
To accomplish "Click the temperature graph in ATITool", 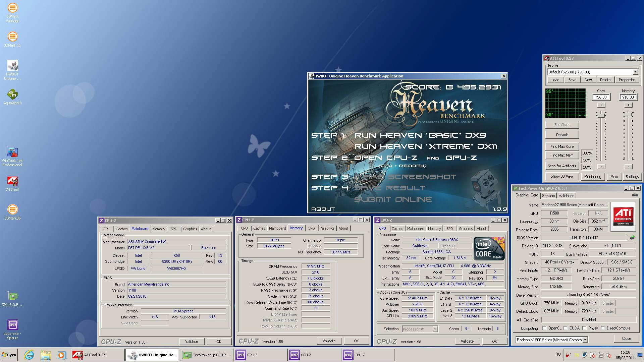I will [566, 103].
